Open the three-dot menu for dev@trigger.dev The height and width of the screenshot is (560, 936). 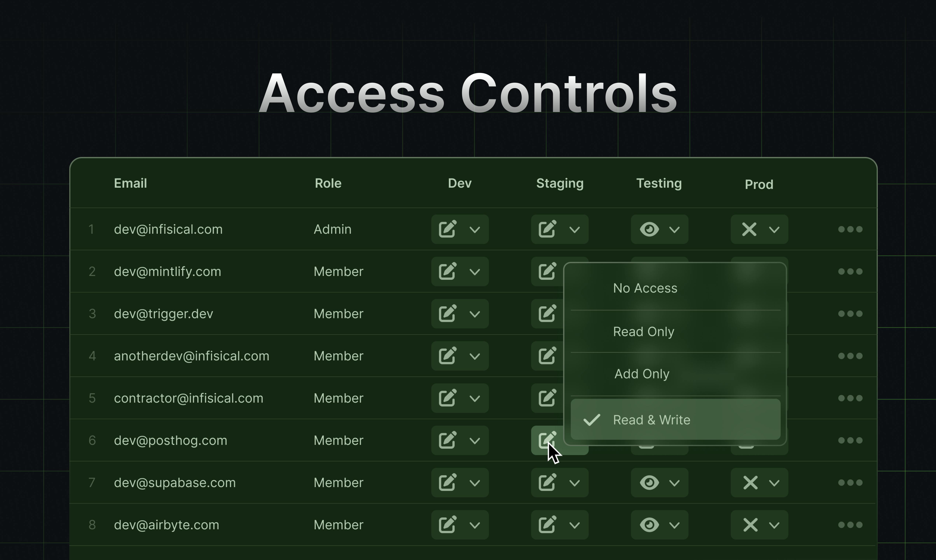850,314
